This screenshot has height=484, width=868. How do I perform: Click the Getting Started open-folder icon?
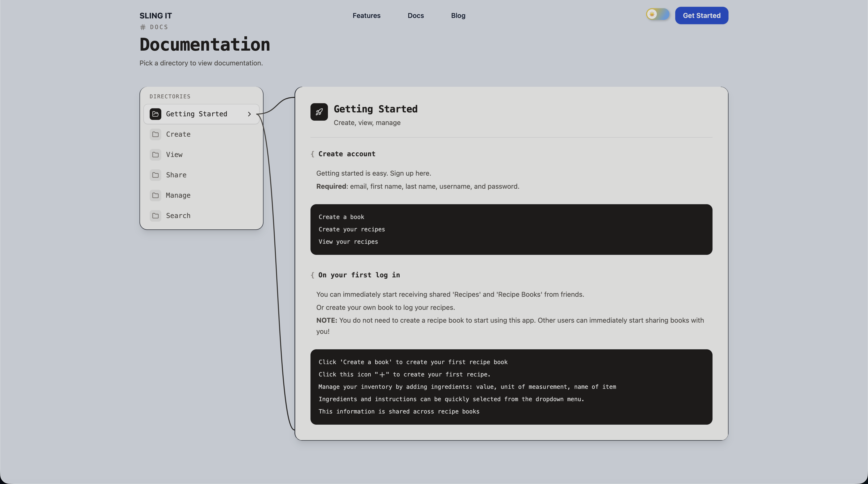tap(155, 114)
